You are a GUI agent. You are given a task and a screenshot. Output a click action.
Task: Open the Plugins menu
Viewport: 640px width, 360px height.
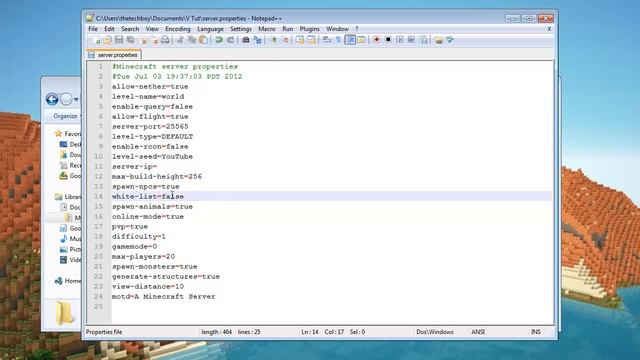coord(310,29)
